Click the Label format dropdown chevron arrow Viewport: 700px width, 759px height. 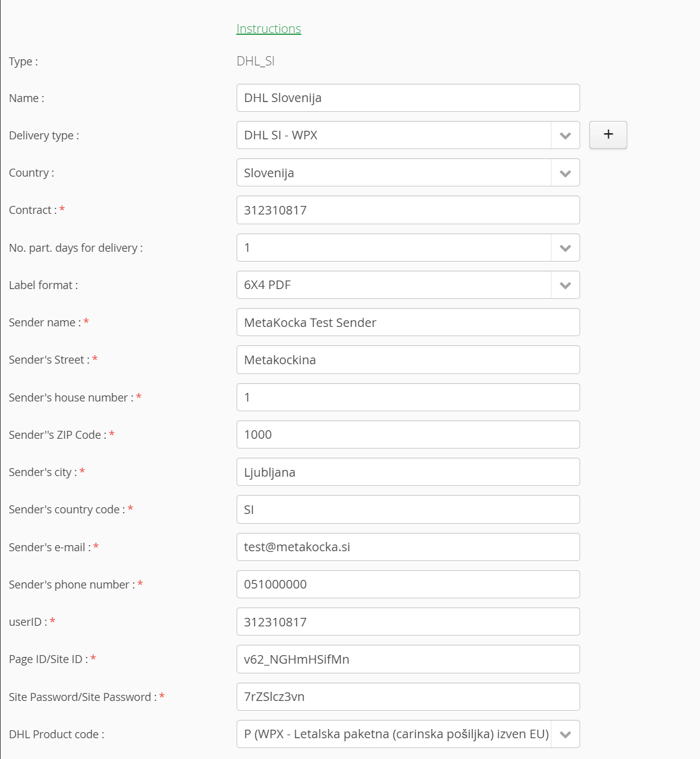tap(566, 285)
